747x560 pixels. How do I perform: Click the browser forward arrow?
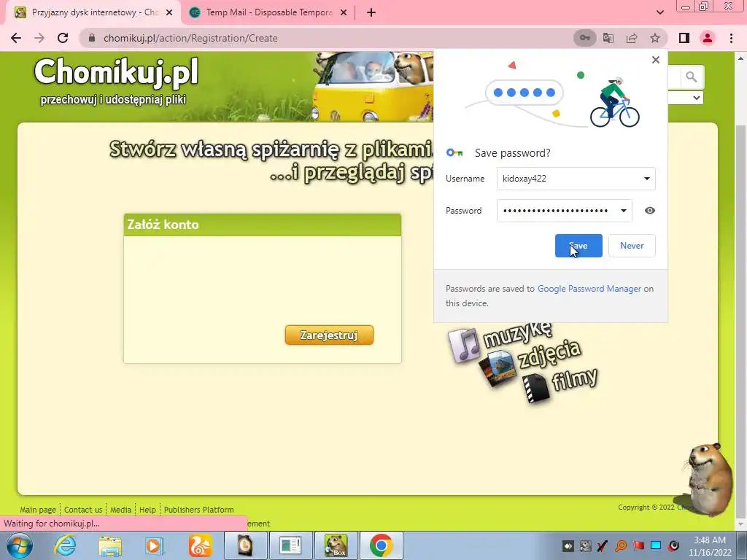point(39,38)
